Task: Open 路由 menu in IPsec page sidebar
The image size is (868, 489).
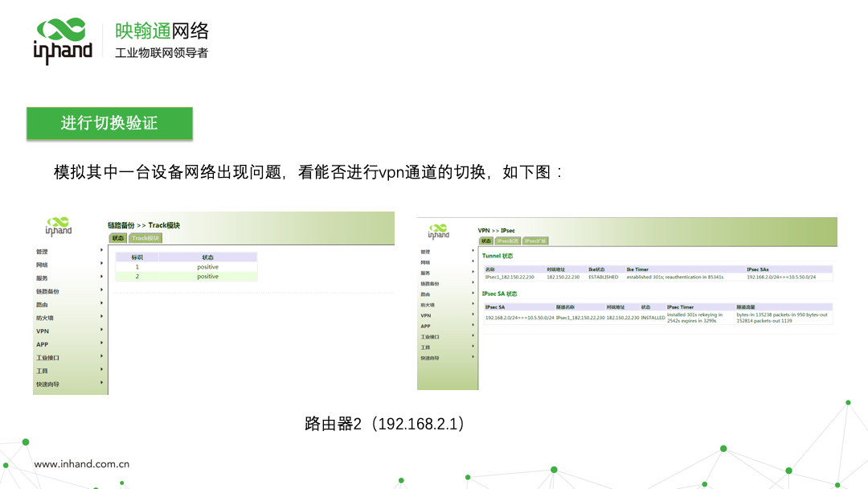Action: click(425, 294)
